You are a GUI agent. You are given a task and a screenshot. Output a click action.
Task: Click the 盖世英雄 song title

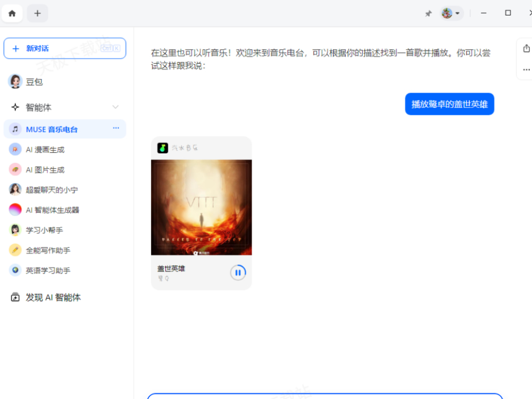tap(171, 268)
